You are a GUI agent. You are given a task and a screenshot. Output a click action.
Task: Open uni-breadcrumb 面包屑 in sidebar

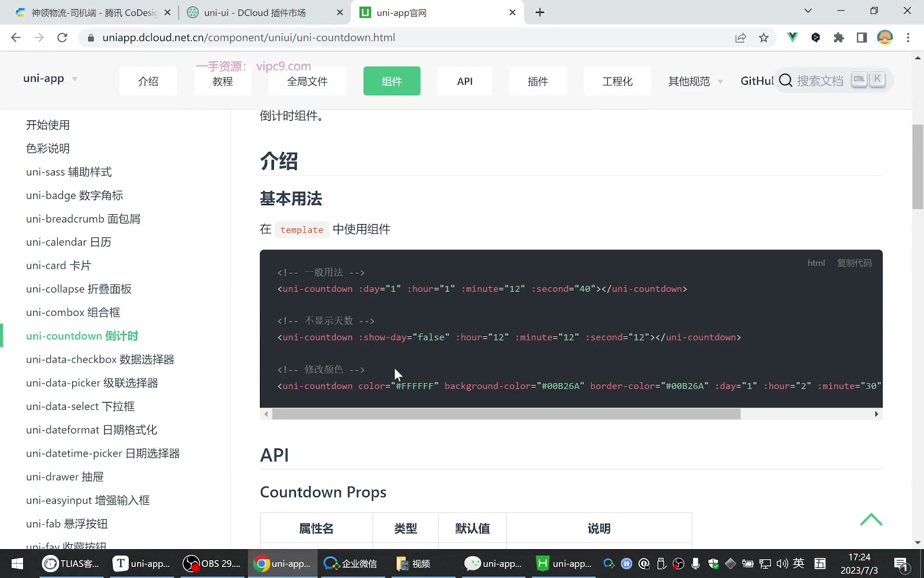[83, 219]
